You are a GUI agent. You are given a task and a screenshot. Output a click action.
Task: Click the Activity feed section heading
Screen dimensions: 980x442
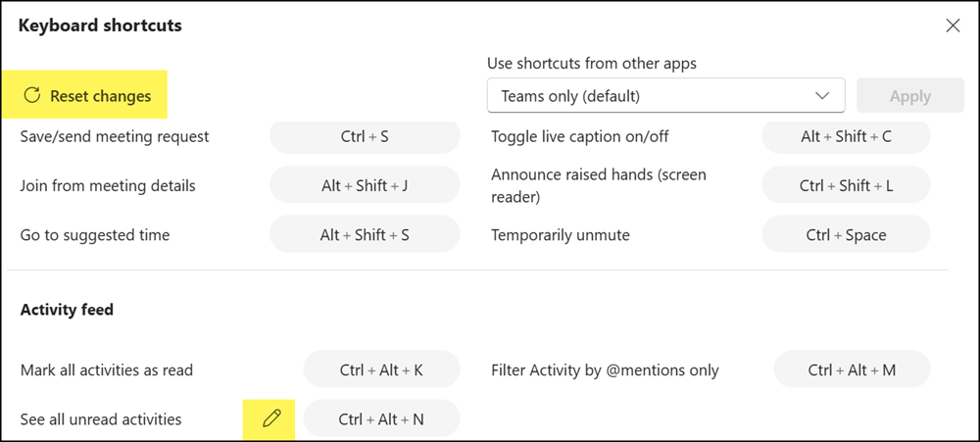click(67, 310)
